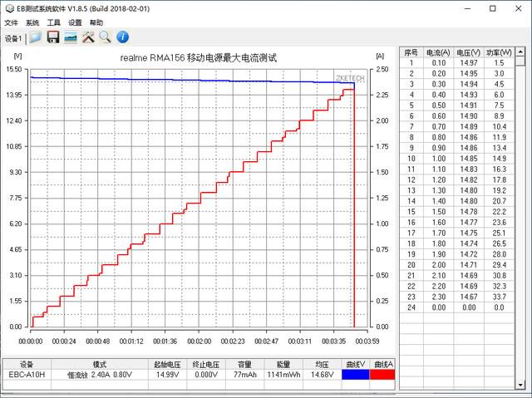Click power value 30.8 in row 21

click(499, 276)
